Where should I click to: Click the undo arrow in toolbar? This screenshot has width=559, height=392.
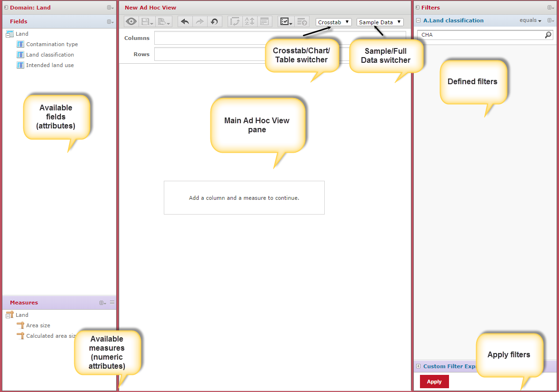click(185, 22)
